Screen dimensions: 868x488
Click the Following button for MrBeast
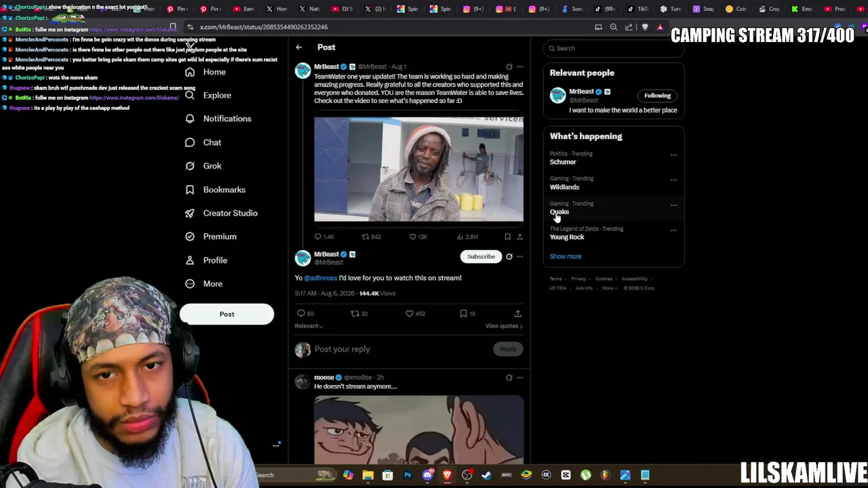657,96
